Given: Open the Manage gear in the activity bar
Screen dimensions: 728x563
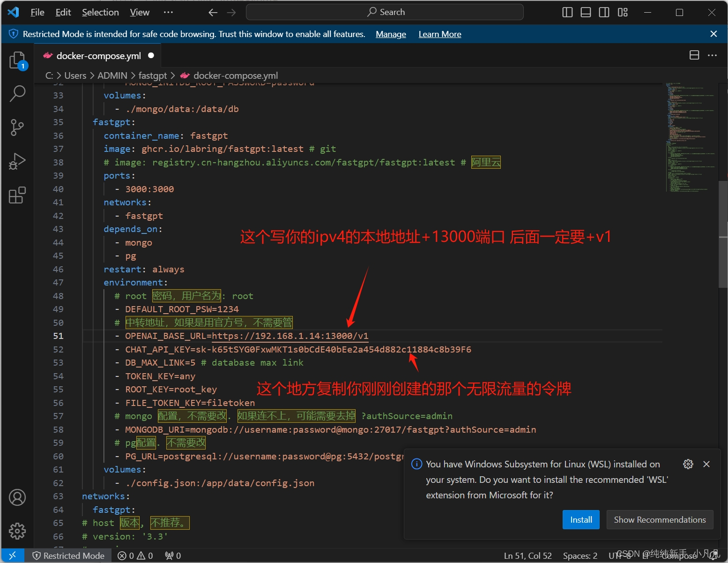Looking at the screenshot, I should [x=17, y=531].
